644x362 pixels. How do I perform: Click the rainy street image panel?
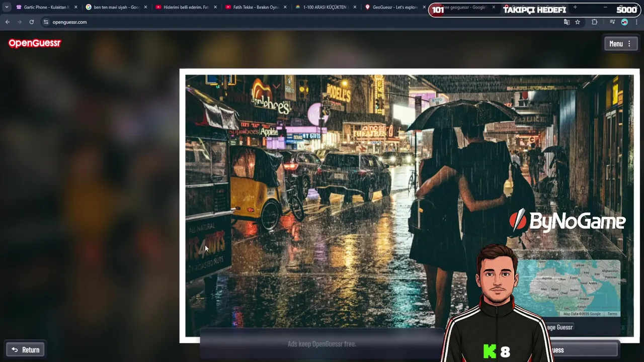(409, 206)
